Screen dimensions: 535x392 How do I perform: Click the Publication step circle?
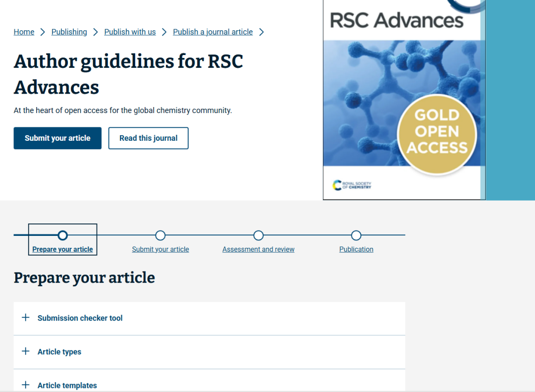click(356, 235)
